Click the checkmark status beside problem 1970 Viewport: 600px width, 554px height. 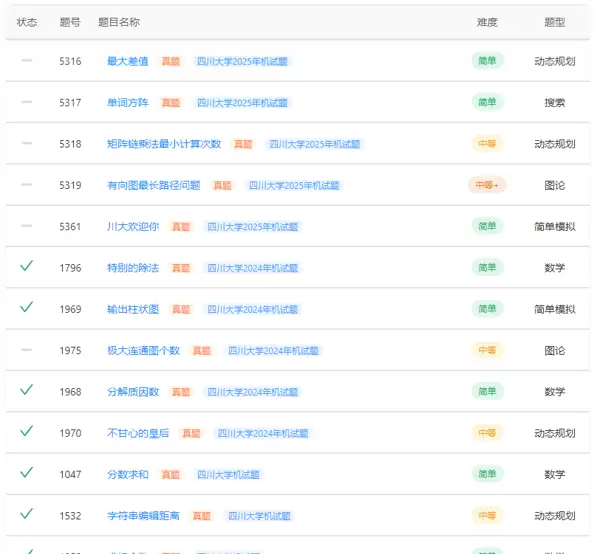[27, 431]
